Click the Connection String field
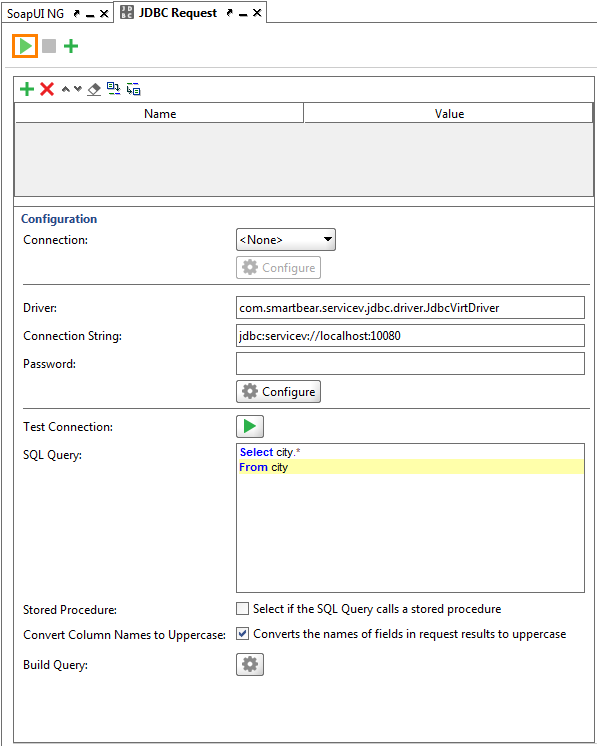597x746 pixels. click(410, 335)
